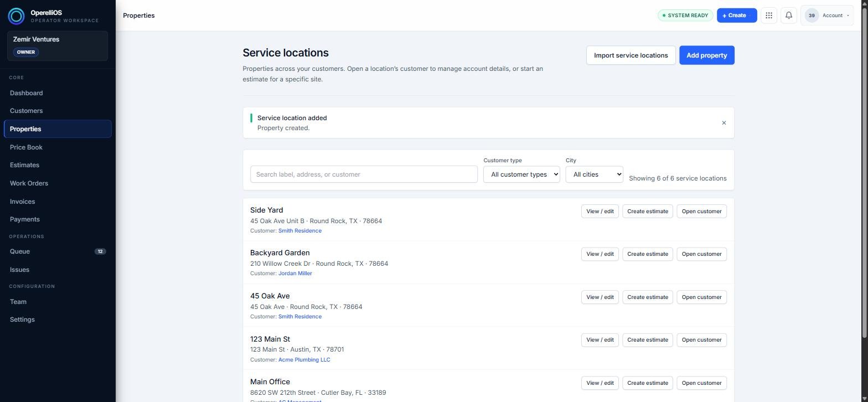Create estimate for 45 Oak Ave
The height and width of the screenshot is (402, 868).
tap(648, 297)
